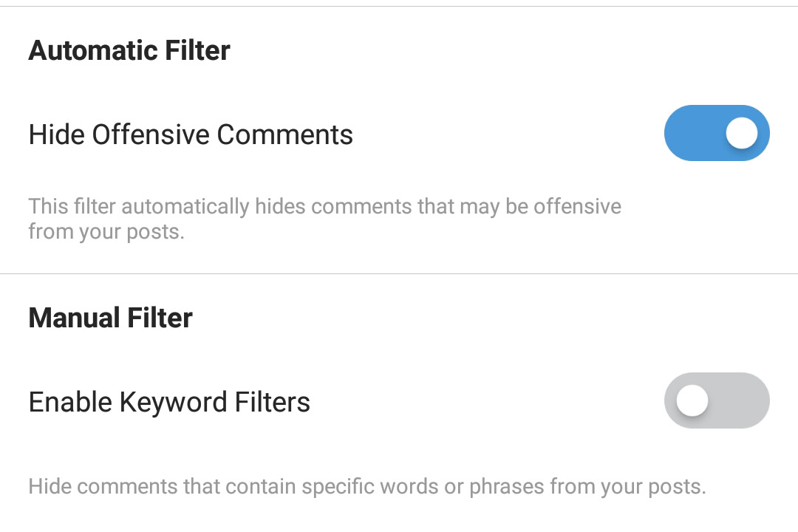
Task: Click the word "offensive" in the gray description
Action: click(577, 206)
